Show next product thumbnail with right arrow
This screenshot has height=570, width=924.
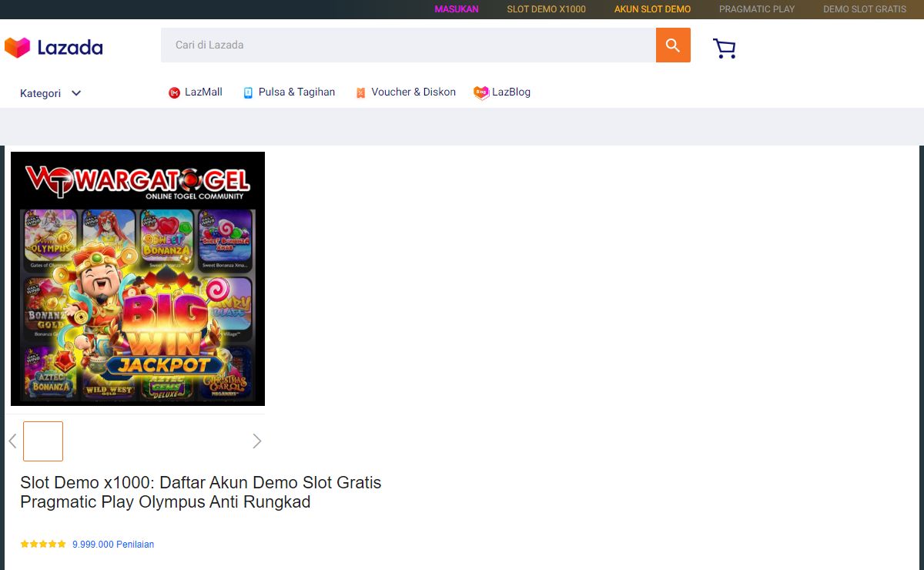click(x=257, y=441)
